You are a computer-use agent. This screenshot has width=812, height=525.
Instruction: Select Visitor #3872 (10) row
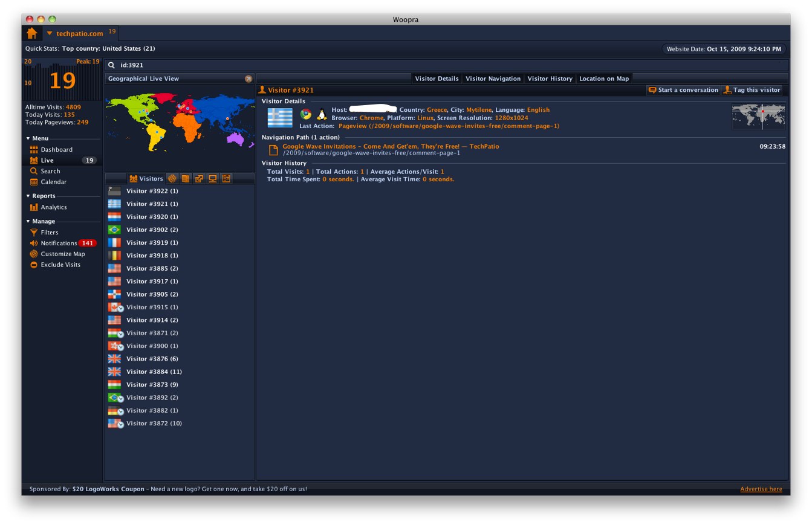click(180, 424)
